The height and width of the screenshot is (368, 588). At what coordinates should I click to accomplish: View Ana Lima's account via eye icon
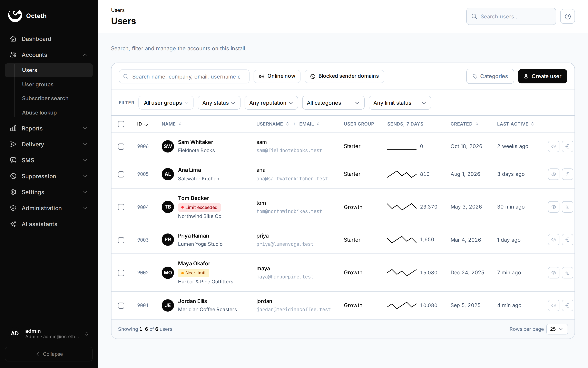tap(553, 174)
